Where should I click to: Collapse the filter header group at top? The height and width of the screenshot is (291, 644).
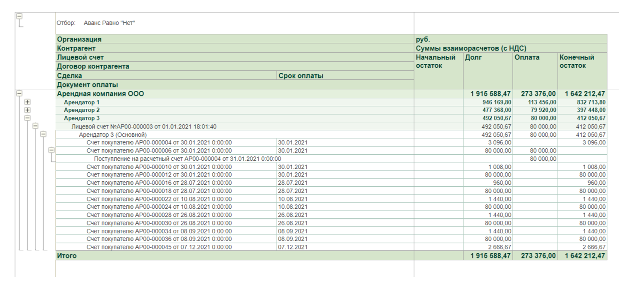19,16
